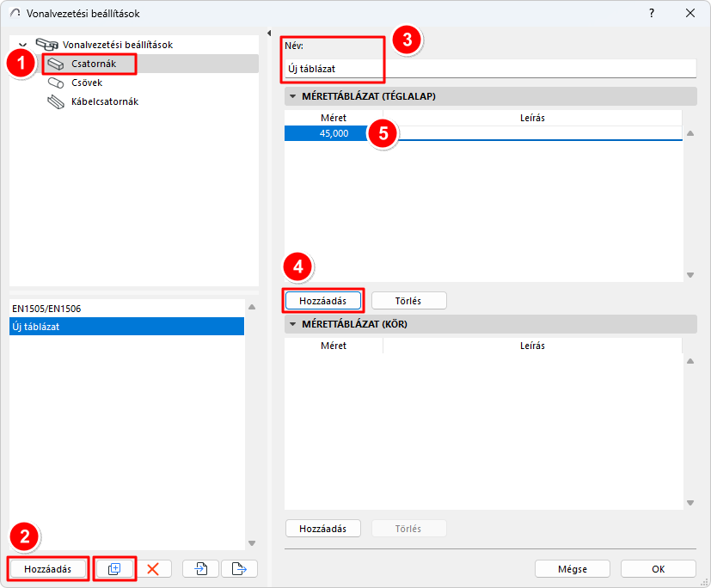Open the help question mark button

point(652,13)
